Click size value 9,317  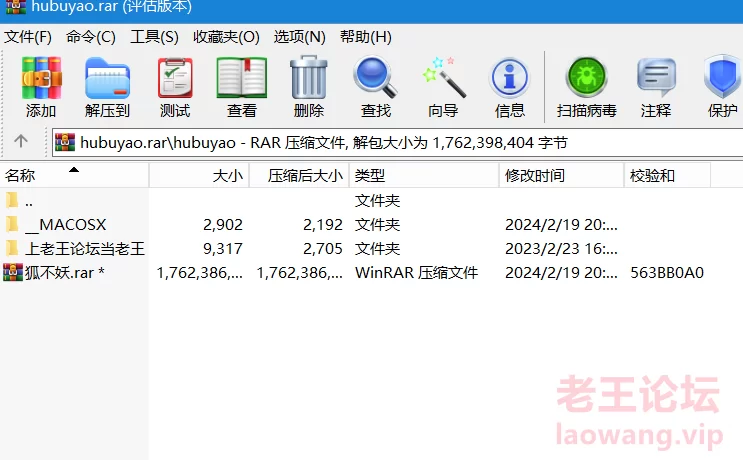[223, 249]
